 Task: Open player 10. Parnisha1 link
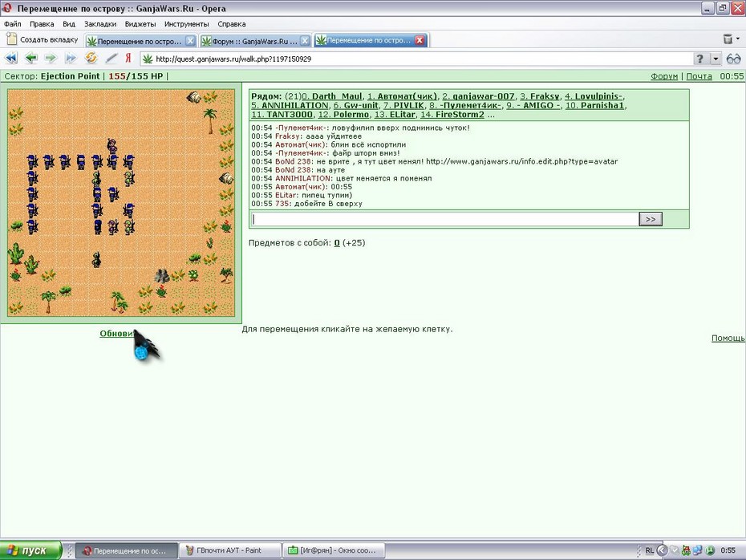point(594,105)
